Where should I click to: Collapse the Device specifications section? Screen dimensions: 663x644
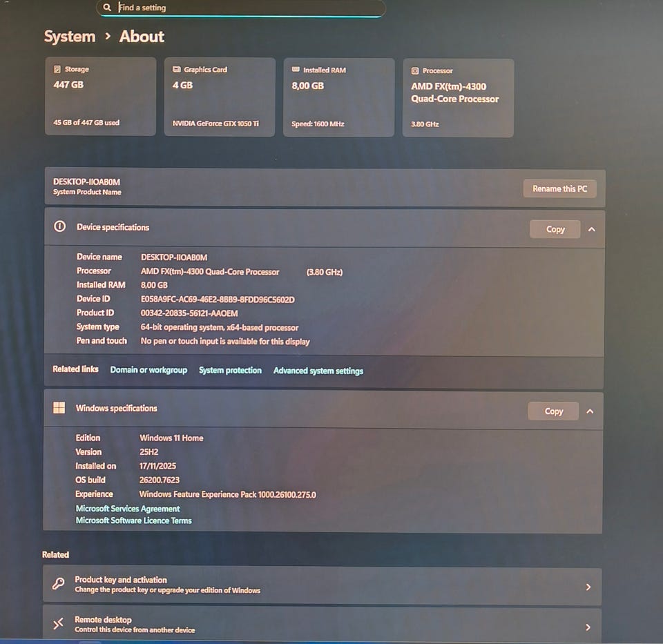pos(592,229)
